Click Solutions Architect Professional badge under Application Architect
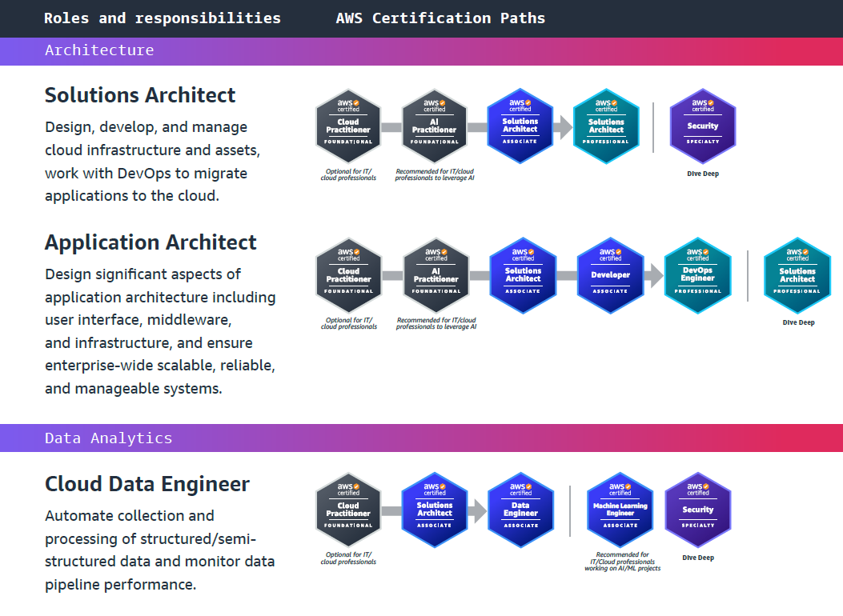The height and width of the screenshot is (616, 843). (x=797, y=274)
